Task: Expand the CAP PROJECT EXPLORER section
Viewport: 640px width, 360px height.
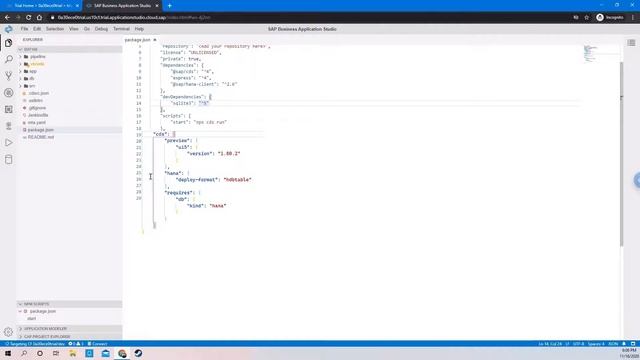Action: [69, 336]
